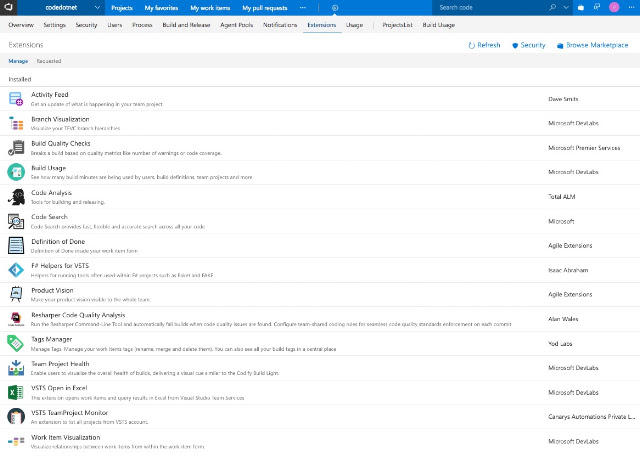Open the ProjectsList tab
The height and width of the screenshot is (464, 640).
click(397, 25)
